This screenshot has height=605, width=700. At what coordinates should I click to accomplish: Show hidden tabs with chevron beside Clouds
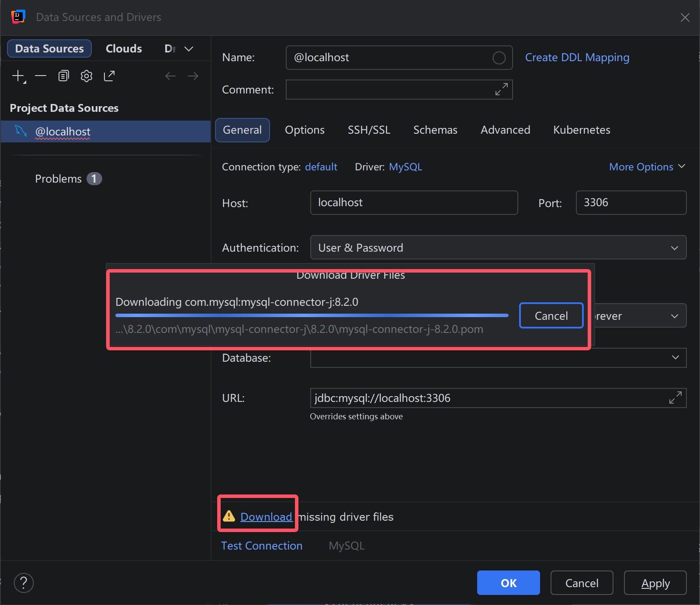click(189, 49)
